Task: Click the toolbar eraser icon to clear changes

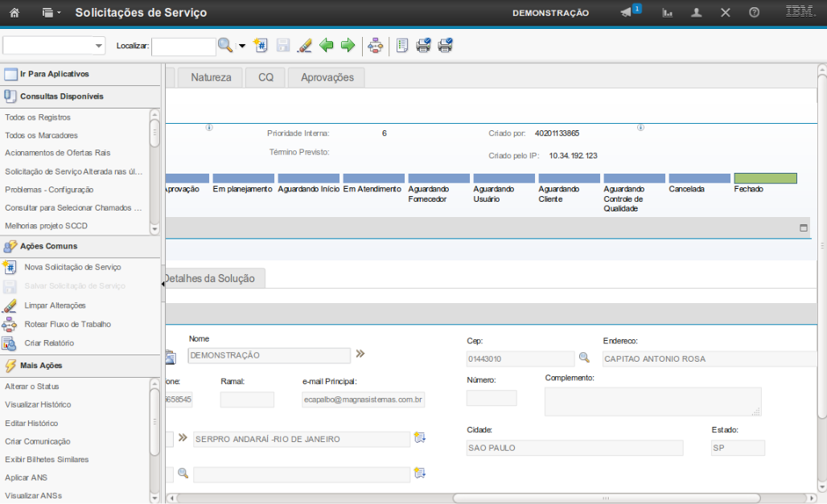Action: (304, 46)
